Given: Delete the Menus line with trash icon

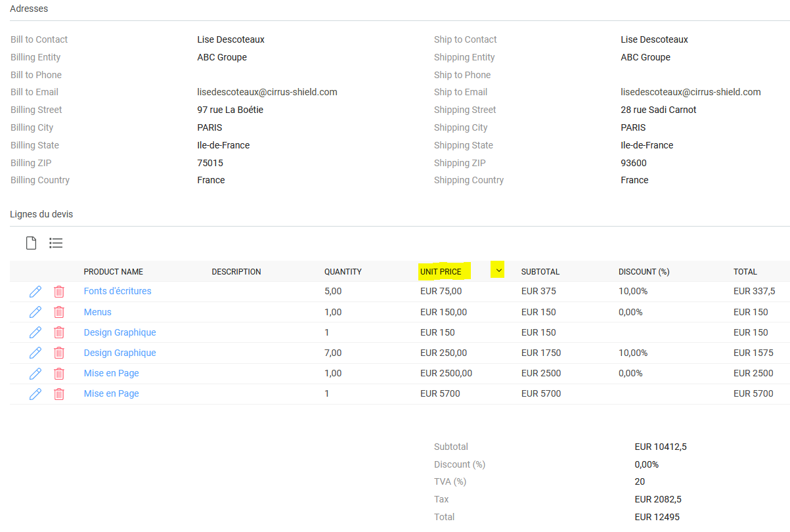Looking at the screenshot, I should point(59,312).
